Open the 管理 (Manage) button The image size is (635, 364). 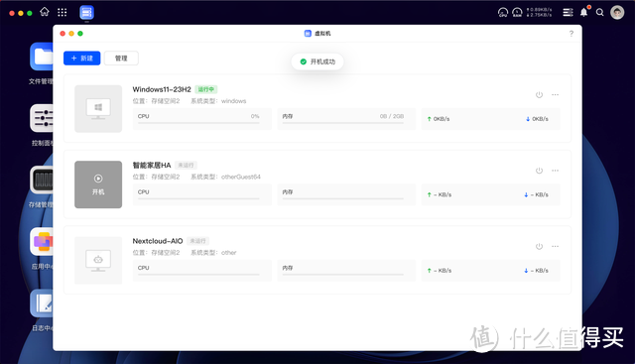[x=121, y=58]
